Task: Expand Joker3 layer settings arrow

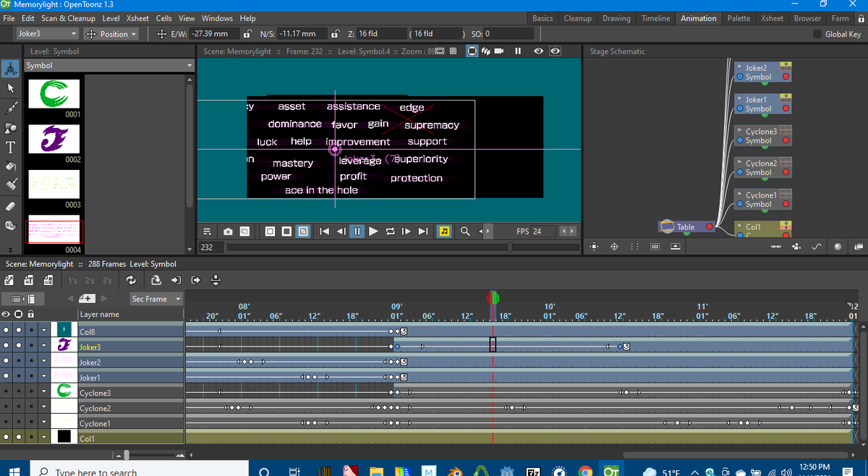Action: tap(44, 347)
